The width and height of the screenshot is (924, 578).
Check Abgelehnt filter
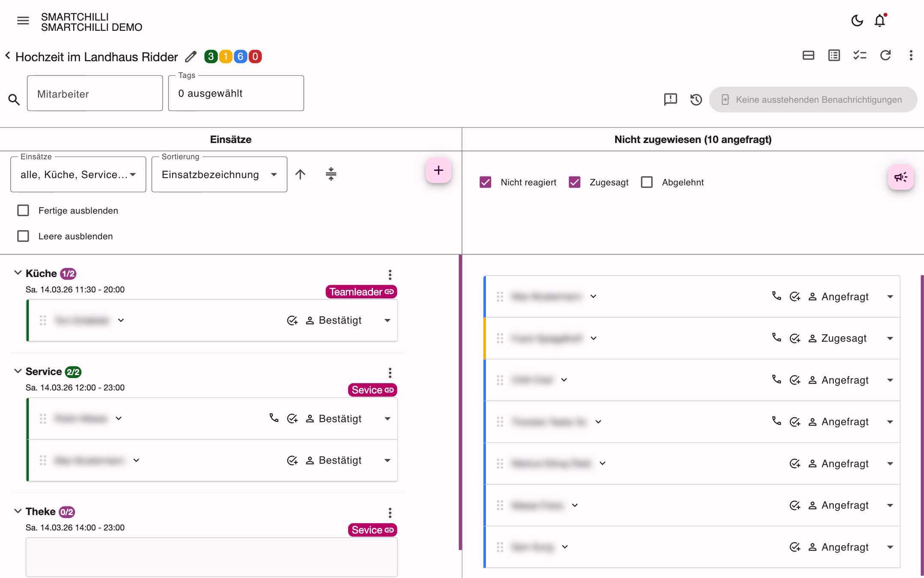[647, 182]
